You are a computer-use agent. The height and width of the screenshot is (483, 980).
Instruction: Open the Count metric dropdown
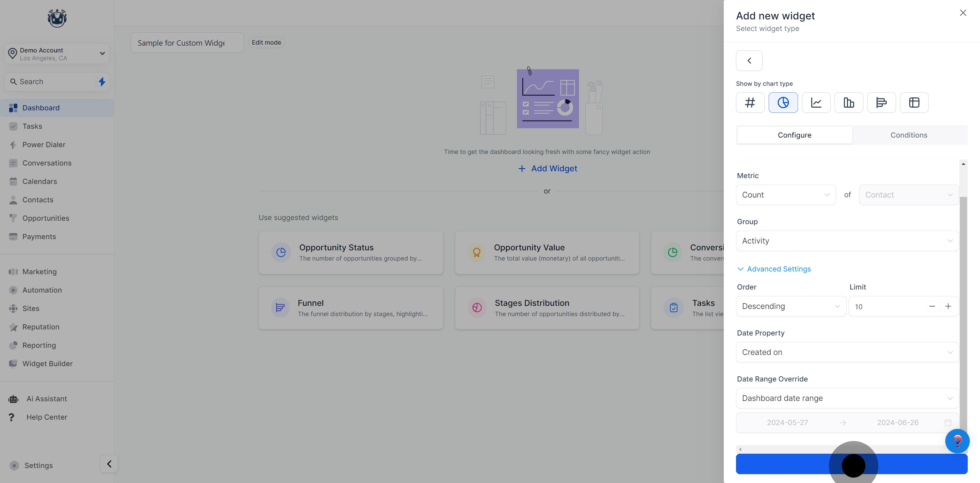click(786, 194)
